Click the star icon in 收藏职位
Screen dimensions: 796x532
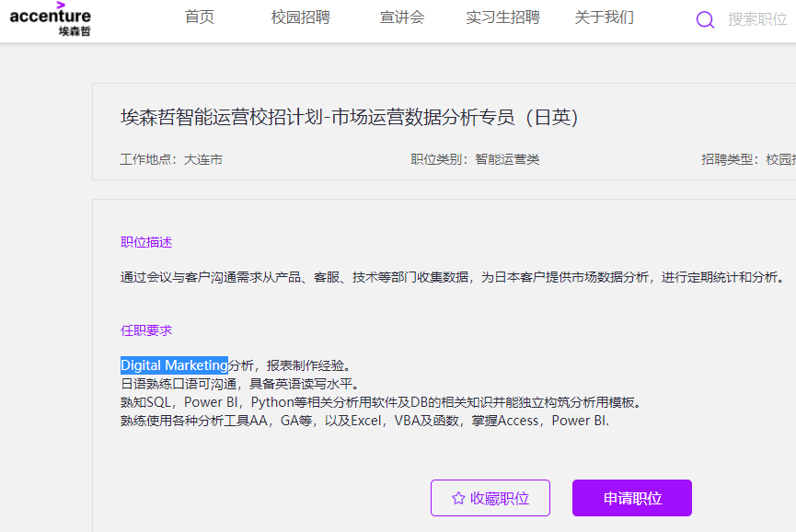(458, 498)
